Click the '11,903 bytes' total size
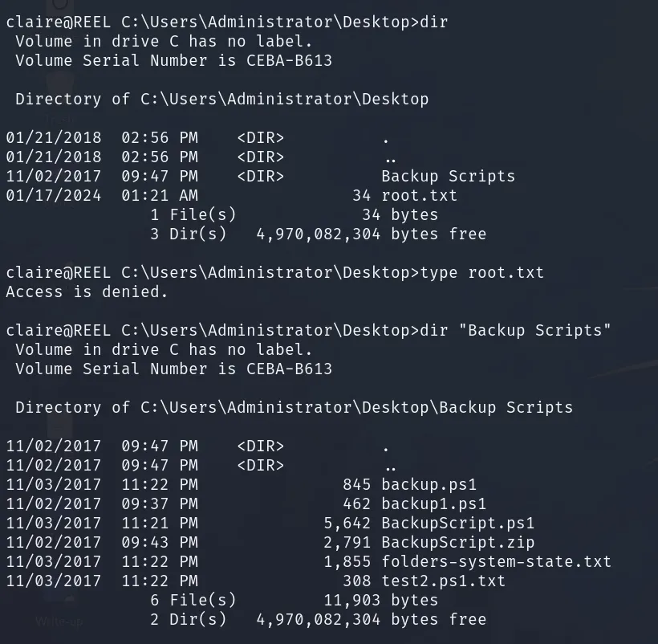Viewport: 658px width, 644px height. coord(380,601)
